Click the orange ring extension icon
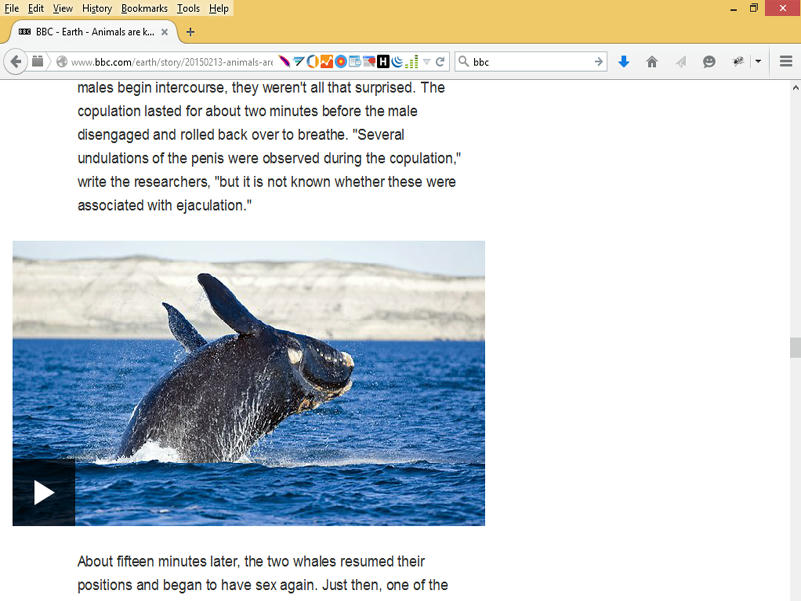Viewport: 801px width, 601px height. coord(313,62)
